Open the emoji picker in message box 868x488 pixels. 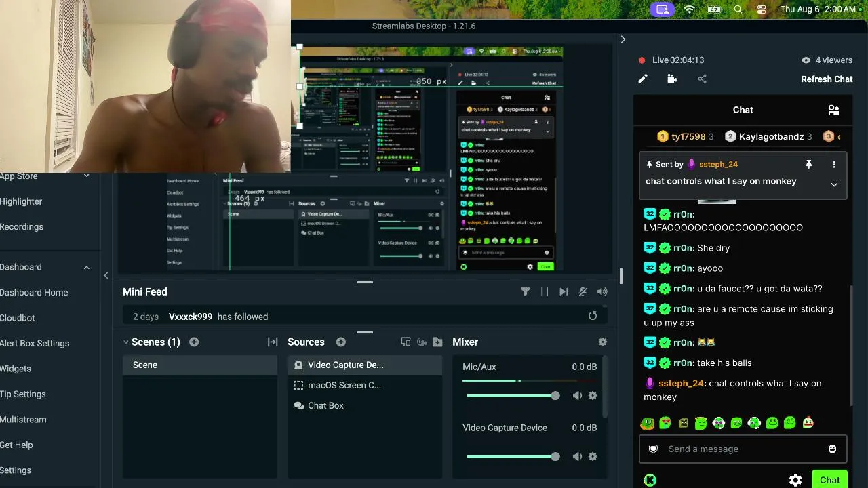[832, 449]
